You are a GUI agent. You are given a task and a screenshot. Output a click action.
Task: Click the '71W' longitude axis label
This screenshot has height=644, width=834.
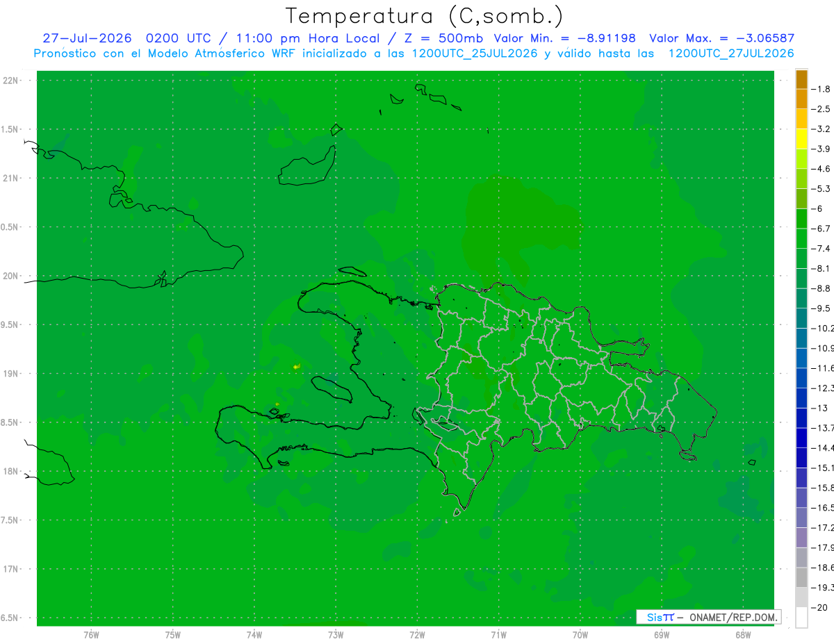pos(498,634)
